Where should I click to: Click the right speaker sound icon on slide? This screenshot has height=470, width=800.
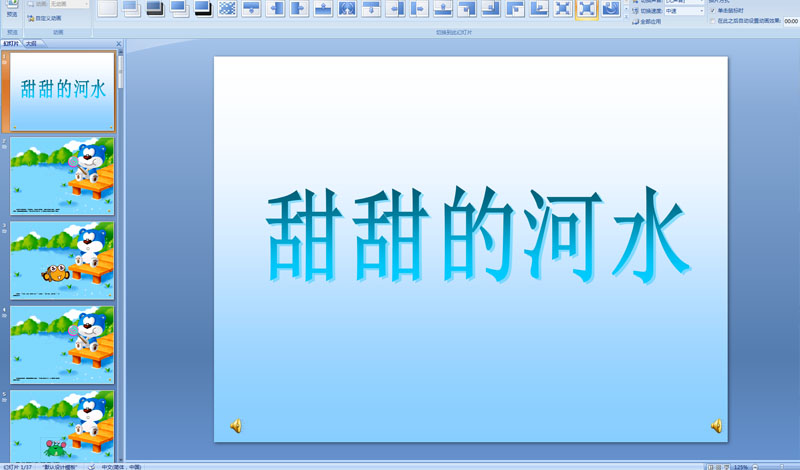click(x=717, y=426)
